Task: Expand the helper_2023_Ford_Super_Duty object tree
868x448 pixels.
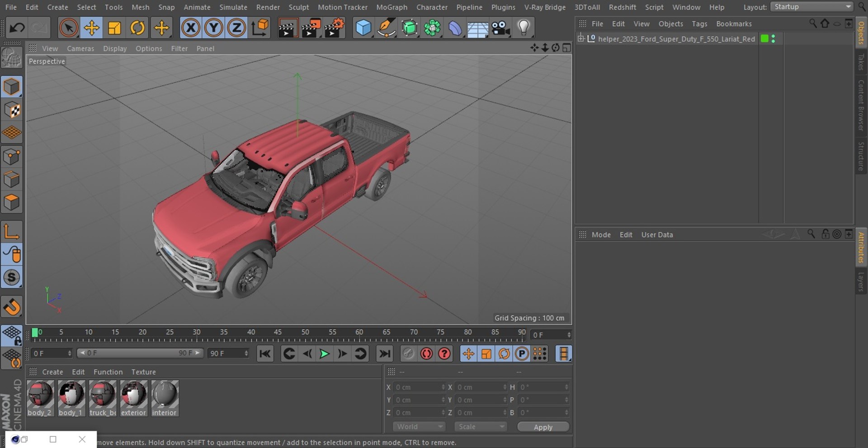Action: (581, 38)
